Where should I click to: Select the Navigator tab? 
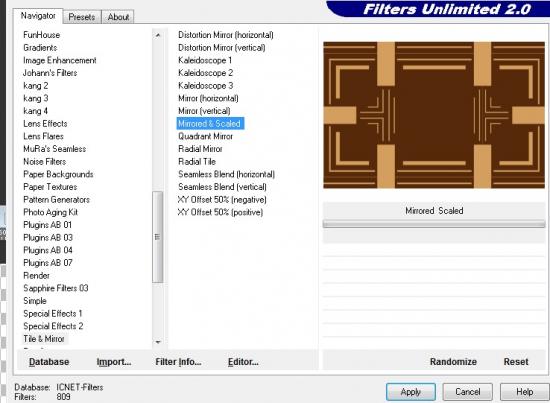(x=38, y=16)
